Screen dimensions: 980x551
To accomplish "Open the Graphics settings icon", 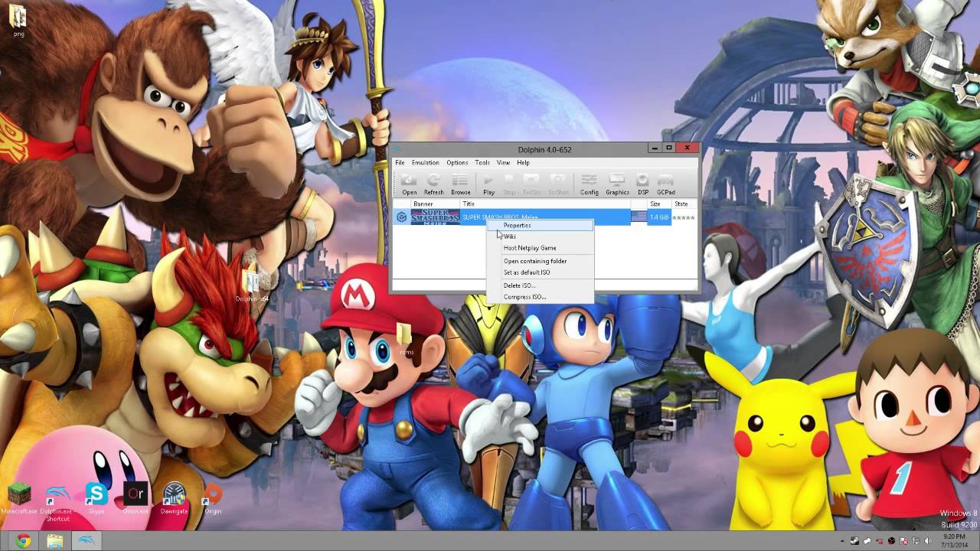I will pos(617,184).
